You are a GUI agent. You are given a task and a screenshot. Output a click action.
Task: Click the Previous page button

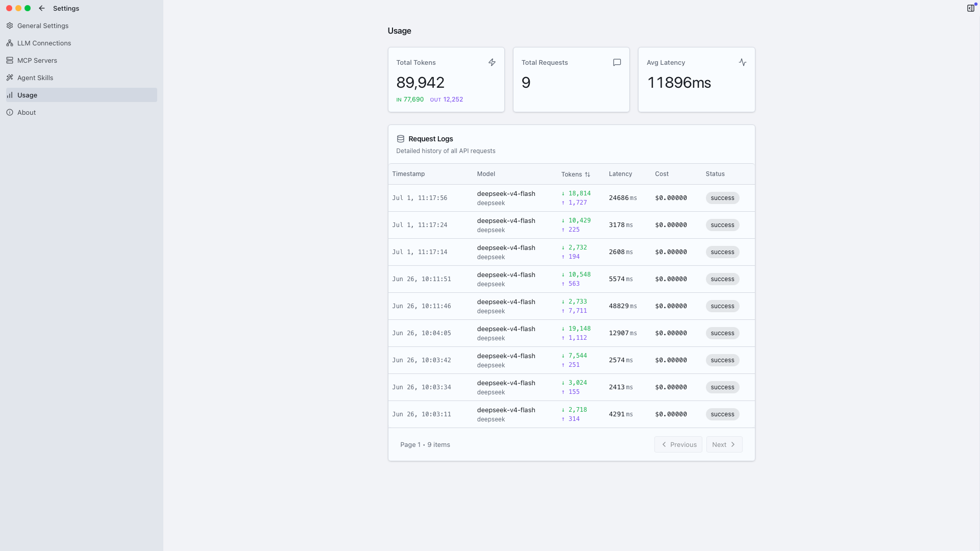678,444
